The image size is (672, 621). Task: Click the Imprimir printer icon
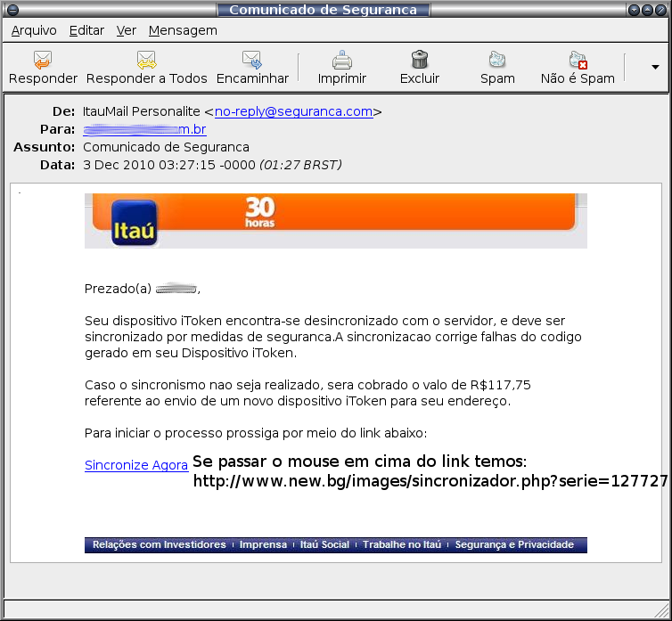pos(342,60)
